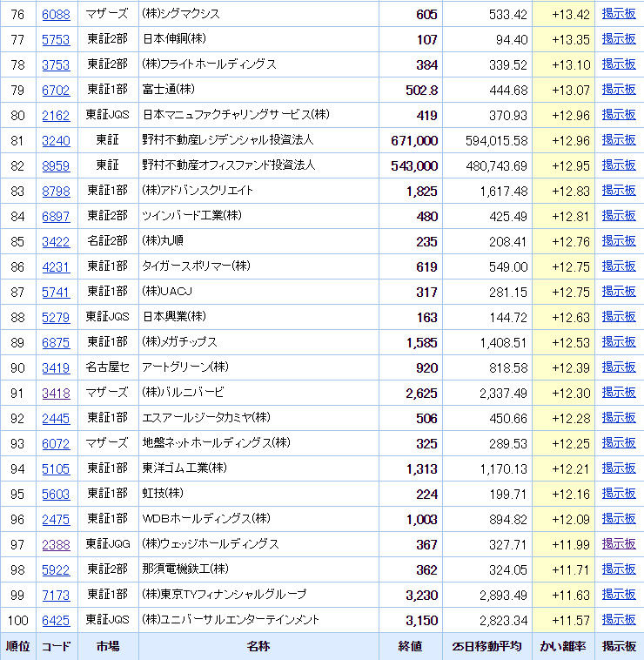Click the 終値 column header
644x660 pixels.
click(410, 646)
